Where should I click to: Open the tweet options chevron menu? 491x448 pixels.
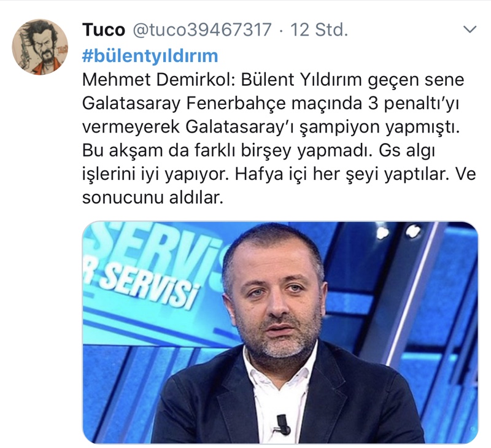(x=470, y=29)
